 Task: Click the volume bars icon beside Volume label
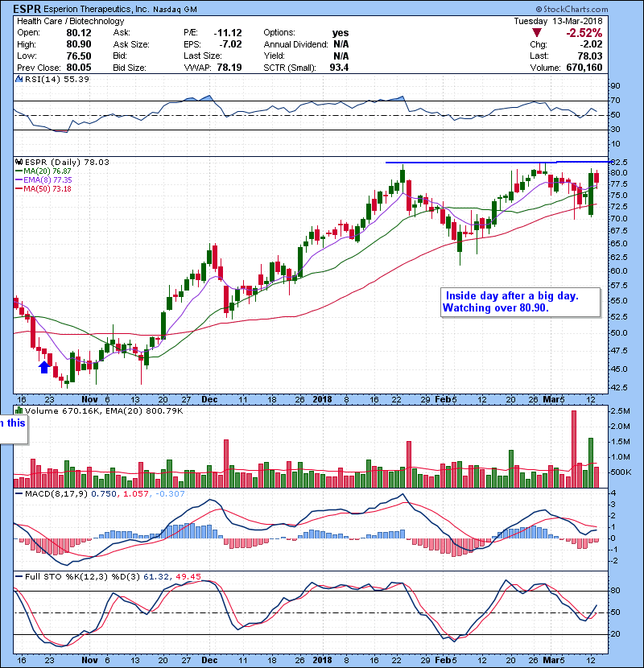[x=19, y=410]
